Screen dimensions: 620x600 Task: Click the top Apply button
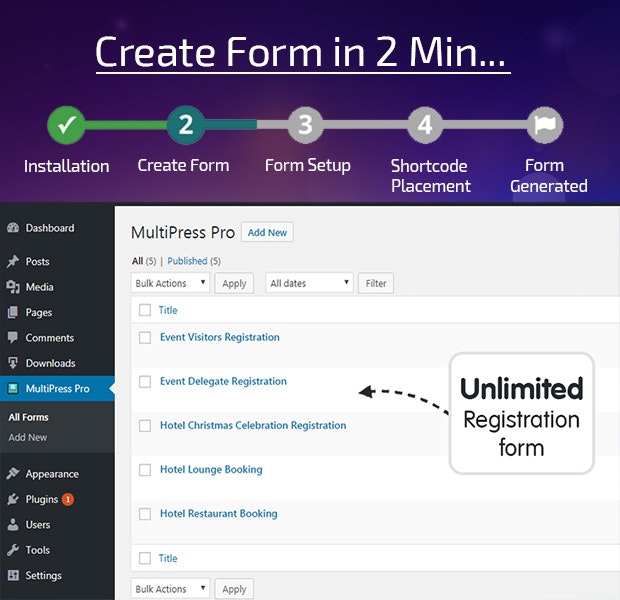click(234, 283)
